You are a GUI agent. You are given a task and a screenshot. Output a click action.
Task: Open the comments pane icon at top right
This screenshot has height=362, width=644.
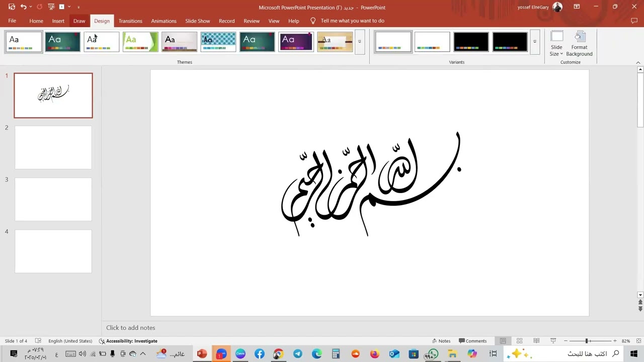tap(634, 21)
